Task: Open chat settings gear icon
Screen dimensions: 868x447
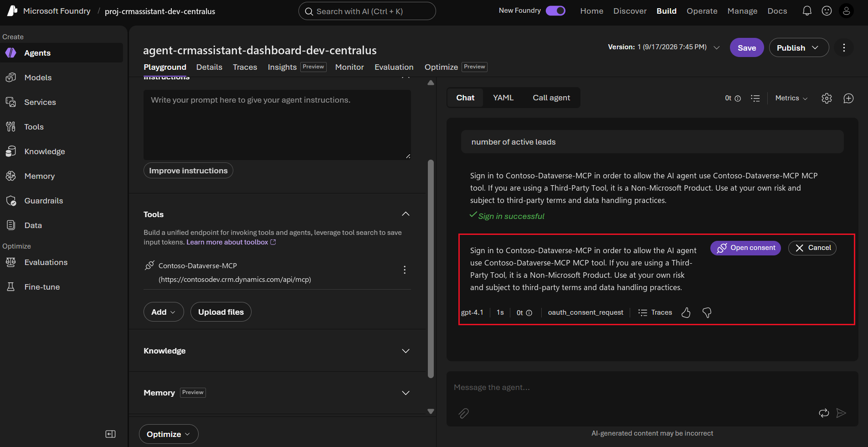Action: [x=827, y=98]
